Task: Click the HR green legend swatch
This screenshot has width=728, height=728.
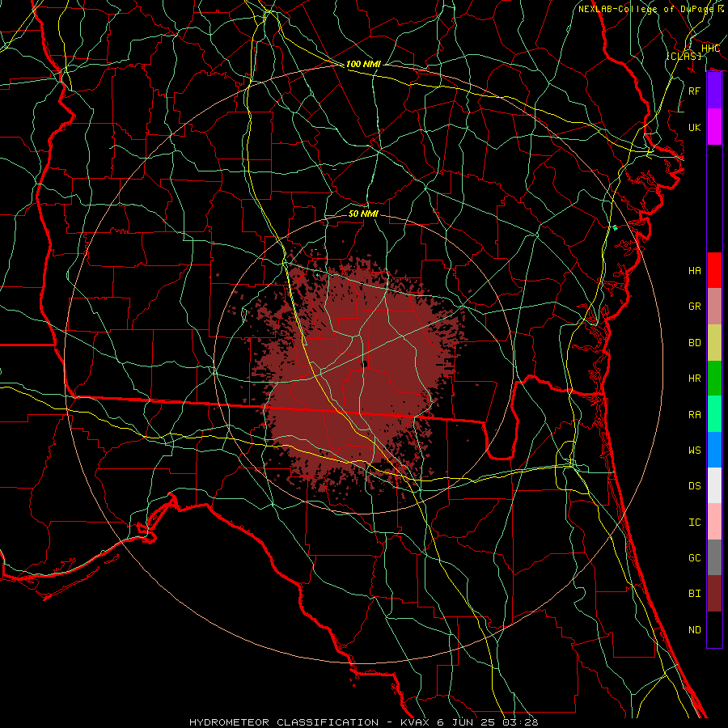Action: tap(714, 378)
